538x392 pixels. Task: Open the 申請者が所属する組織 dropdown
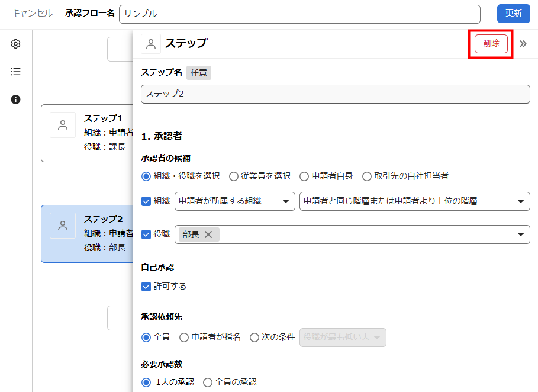pyautogui.click(x=235, y=201)
